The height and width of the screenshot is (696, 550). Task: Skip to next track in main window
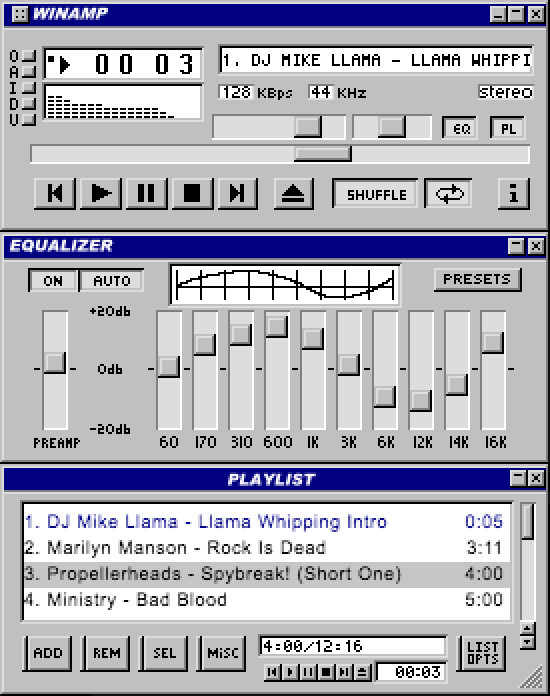[x=237, y=193]
